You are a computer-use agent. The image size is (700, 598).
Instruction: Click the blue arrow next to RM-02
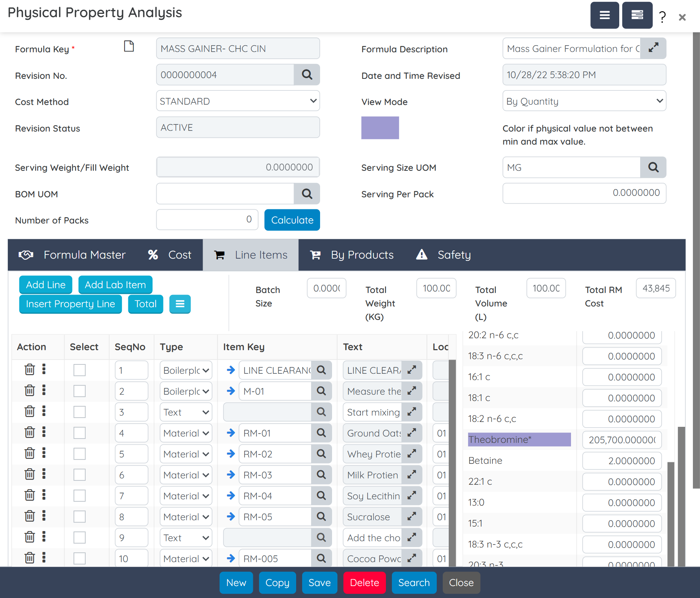[231, 454]
